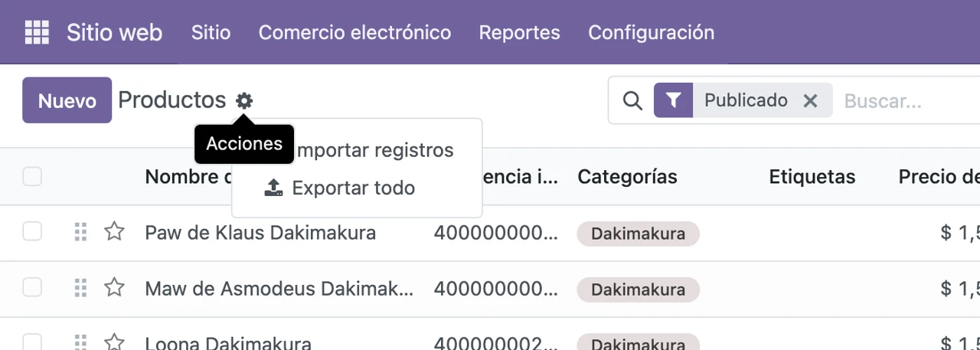The image size is (980, 350).
Task: Star the Paw de Klaus Dakimakura product
Action: 114,232
